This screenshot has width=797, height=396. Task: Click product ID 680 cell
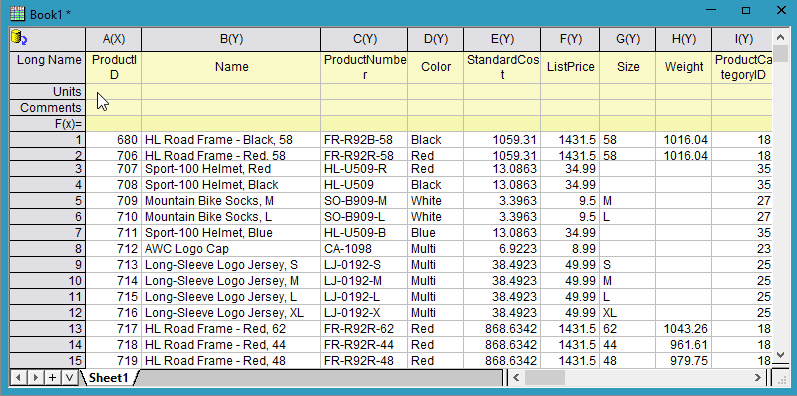coord(113,139)
